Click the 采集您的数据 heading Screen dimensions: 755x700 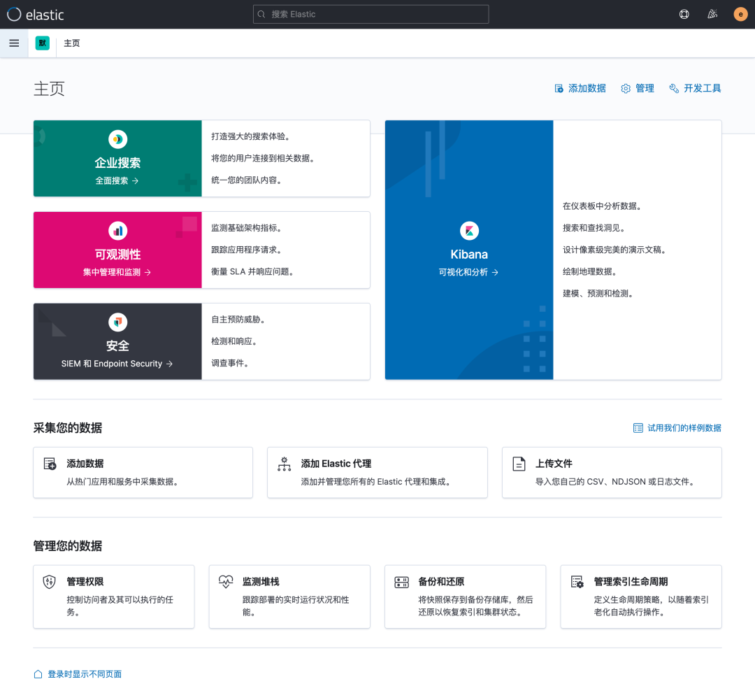click(x=67, y=428)
